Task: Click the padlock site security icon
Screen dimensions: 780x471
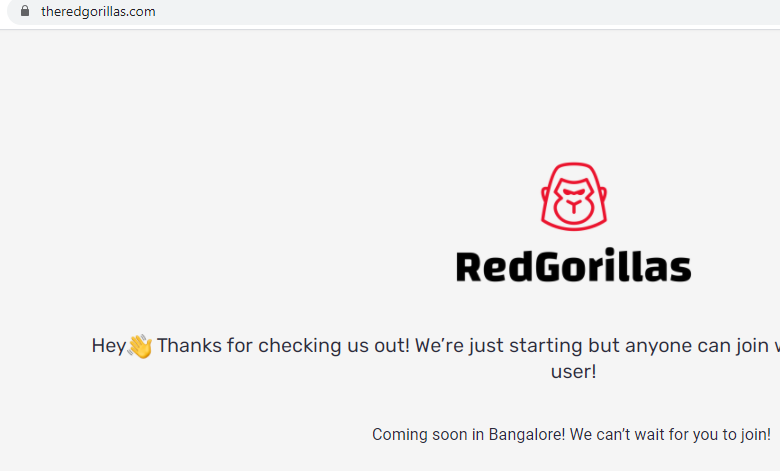Action: pyautogui.click(x=25, y=10)
